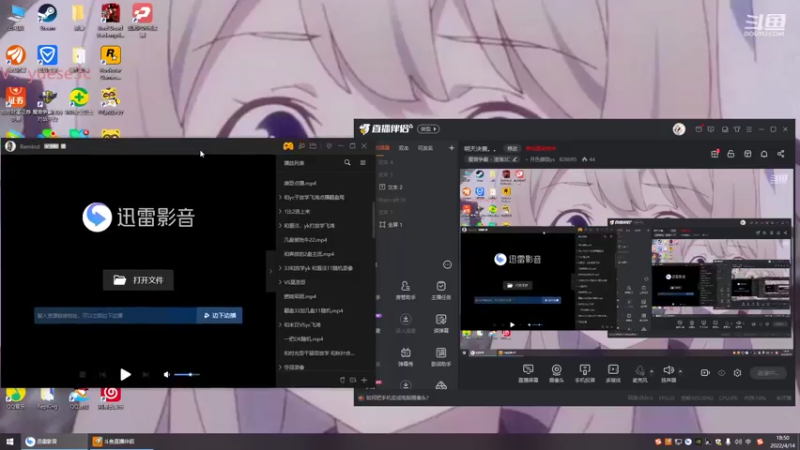The height and width of the screenshot is (450, 800).
Task: Adjust the Xunlei player volume slider
Action: (x=187, y=374)
